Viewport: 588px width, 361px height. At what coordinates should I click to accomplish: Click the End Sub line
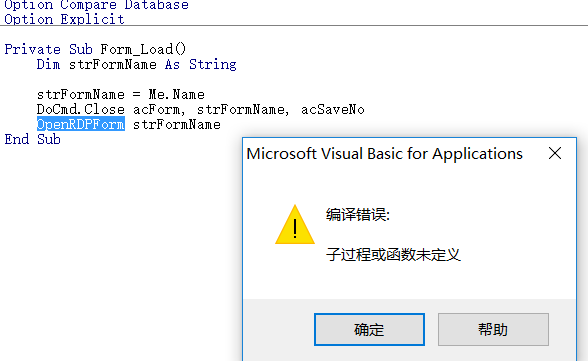coord(32,139)
